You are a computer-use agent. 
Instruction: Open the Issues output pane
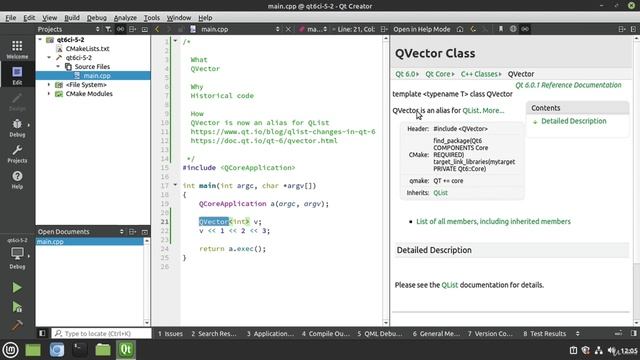pyautogui.click(x=170, y=333)
